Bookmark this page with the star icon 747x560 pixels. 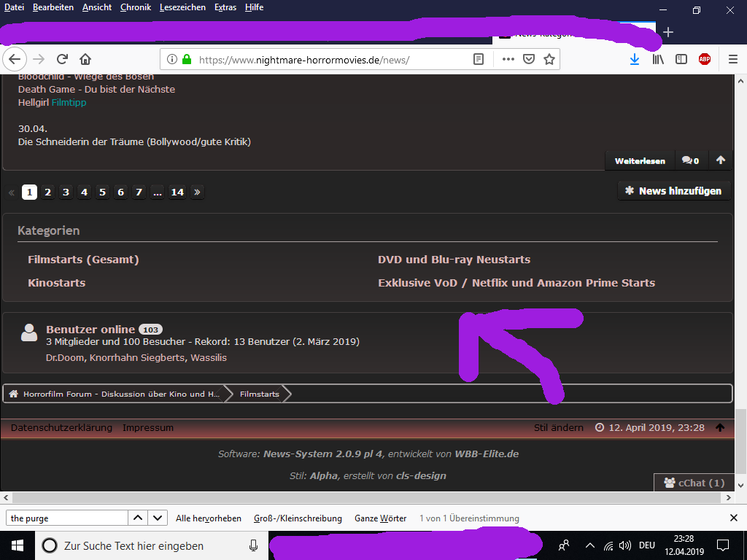(549, 59)
